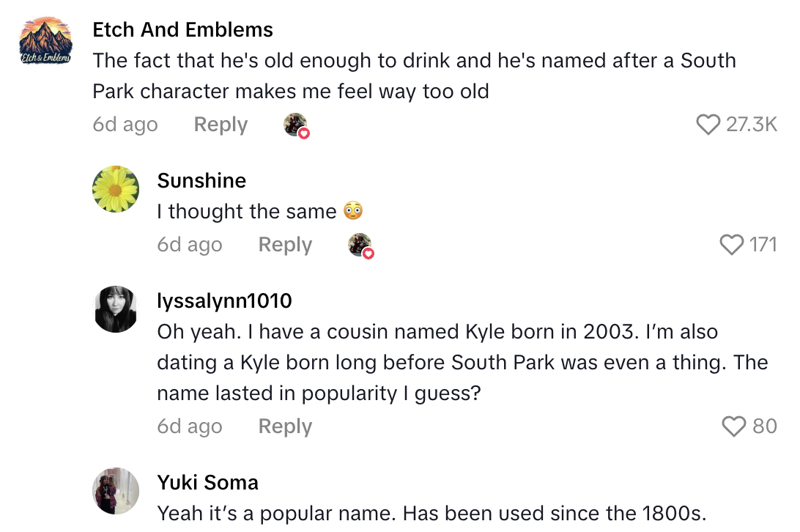
Task: Click the '171' like count on Sunshine's reply
Action: (x=763, y=245)
